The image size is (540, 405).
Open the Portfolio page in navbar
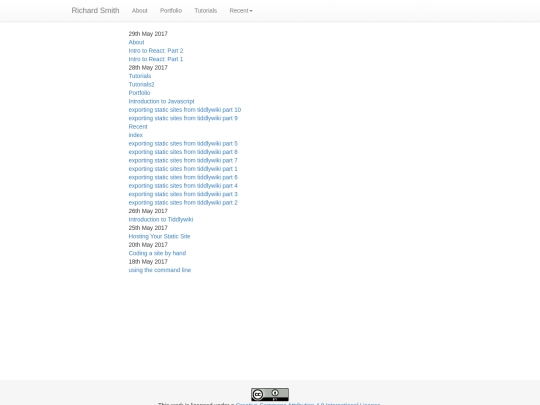(171, 11)
